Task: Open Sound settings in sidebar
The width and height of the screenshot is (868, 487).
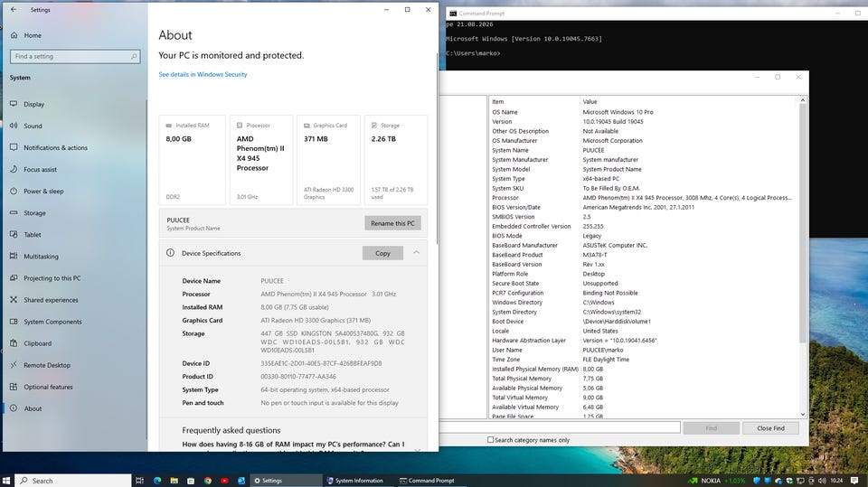Action: coord(33,126)
